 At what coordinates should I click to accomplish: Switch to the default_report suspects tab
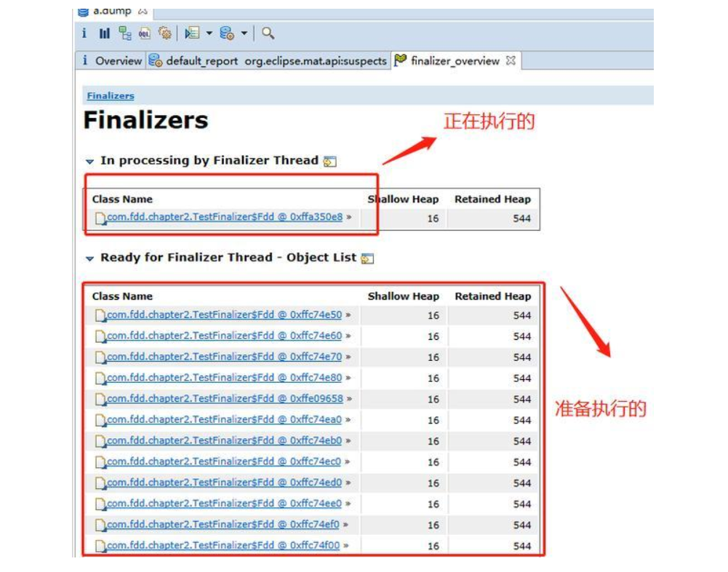[268, 61]
